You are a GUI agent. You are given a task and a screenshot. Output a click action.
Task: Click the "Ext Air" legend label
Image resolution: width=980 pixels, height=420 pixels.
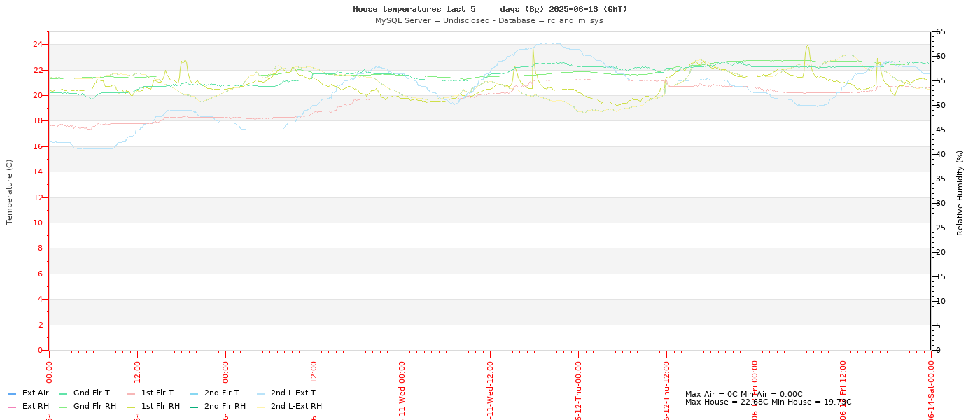click(x=36, y=393)
